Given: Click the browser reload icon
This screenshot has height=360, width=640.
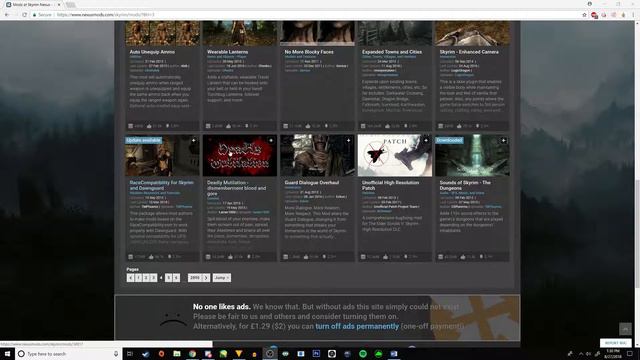Looking at the screenshot, I should (x=24, y=15).
